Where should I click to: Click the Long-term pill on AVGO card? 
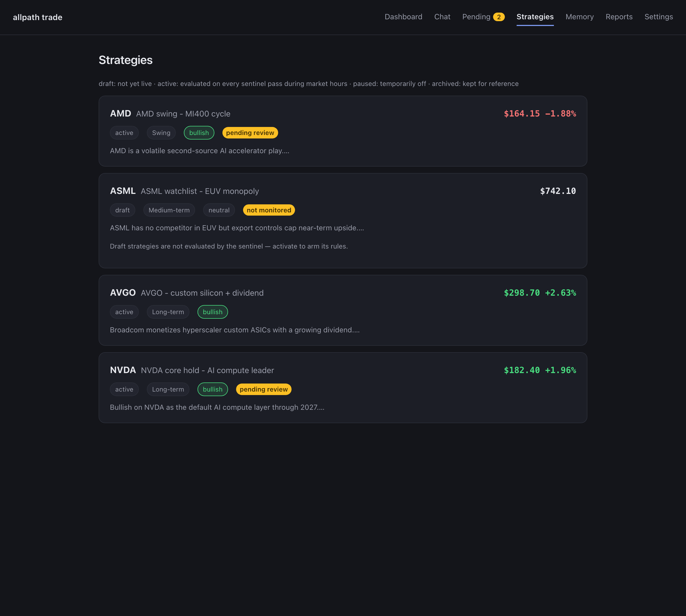168,312
